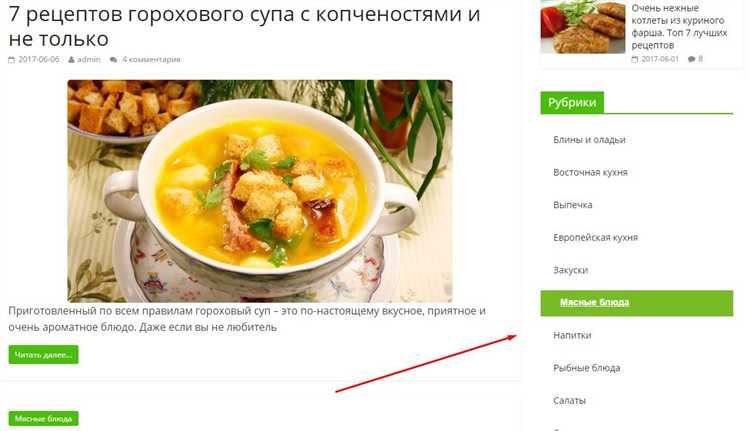
Task: Select the Рыбные блюда category
Action: (x=587, y=368)
